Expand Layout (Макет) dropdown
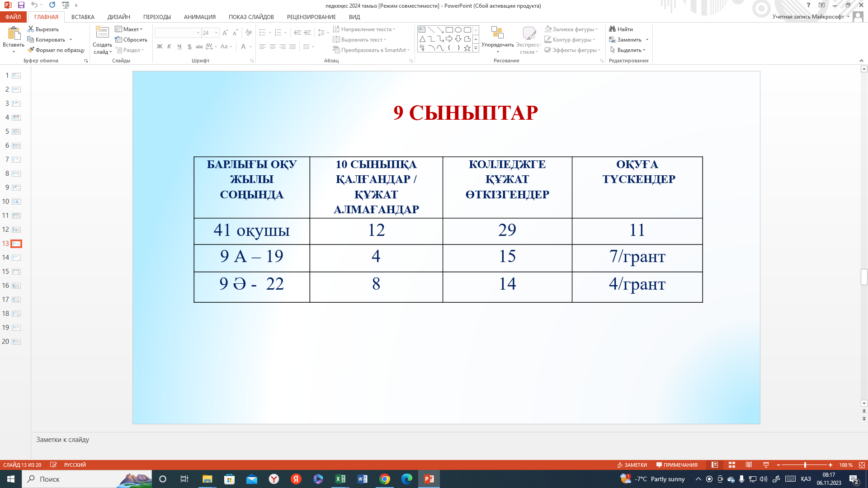868x488 pixels. tap(129, 29)
